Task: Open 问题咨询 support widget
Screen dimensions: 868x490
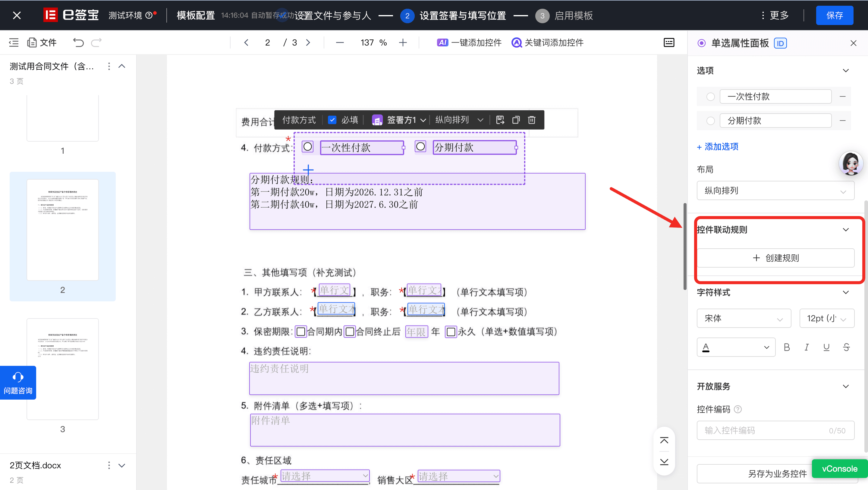Action: coord(18,383)
